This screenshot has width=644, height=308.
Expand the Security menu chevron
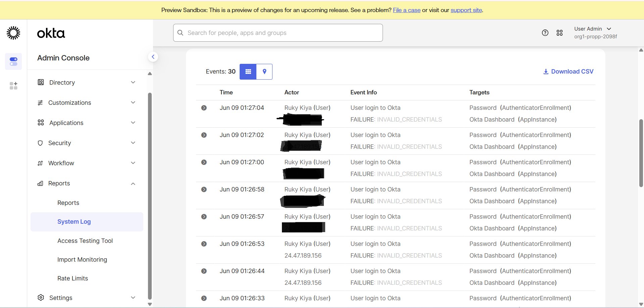point(133,143)
